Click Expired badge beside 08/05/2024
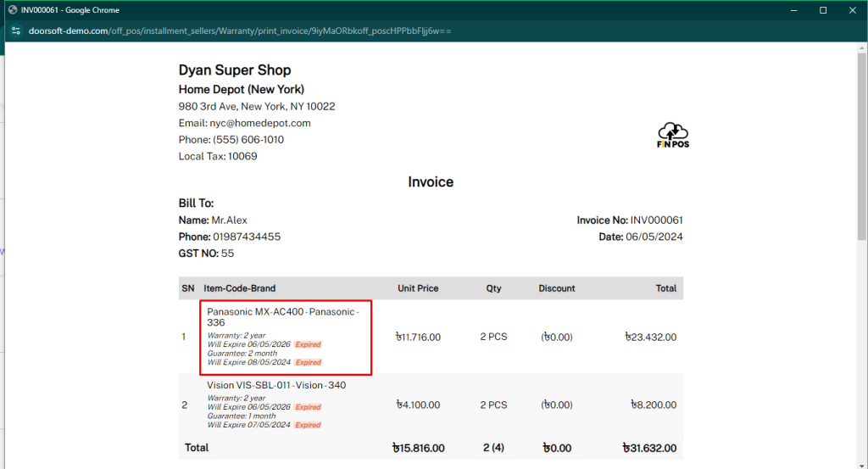 pos(308,362)
